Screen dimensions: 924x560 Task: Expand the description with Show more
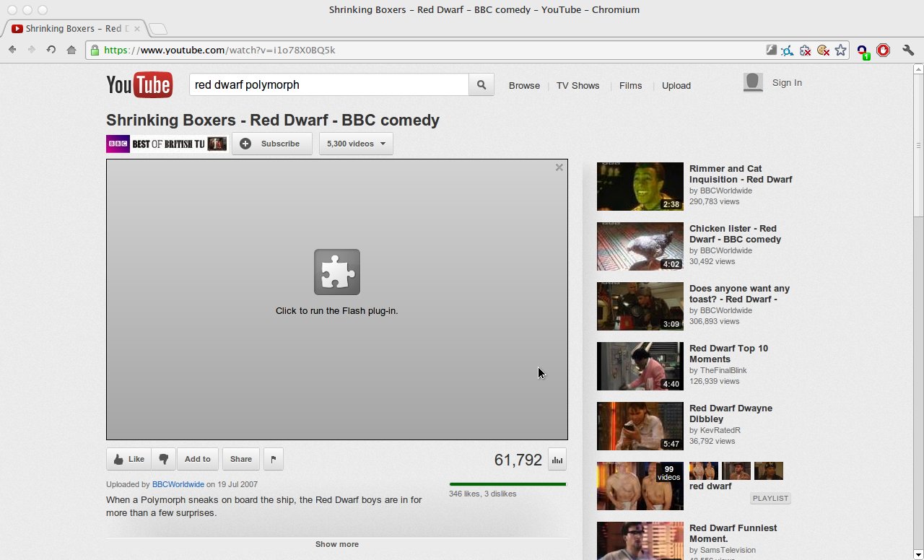coord(337,544)
